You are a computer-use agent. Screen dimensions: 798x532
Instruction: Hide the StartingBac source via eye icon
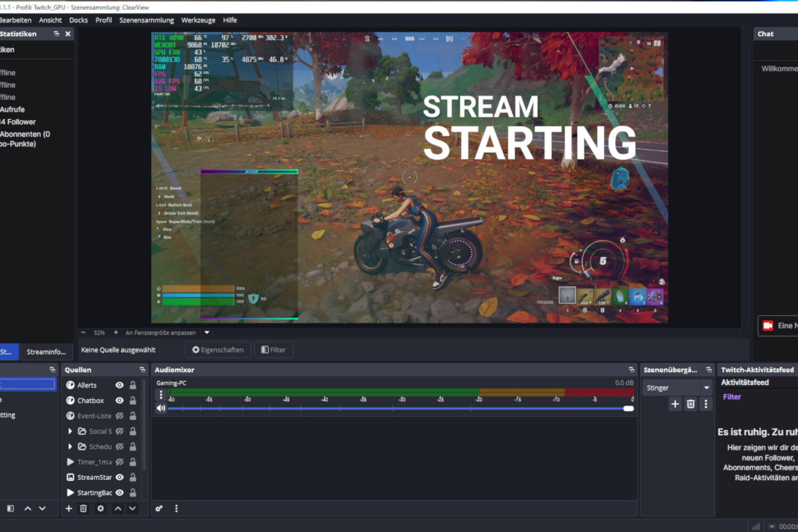(120, 493)
